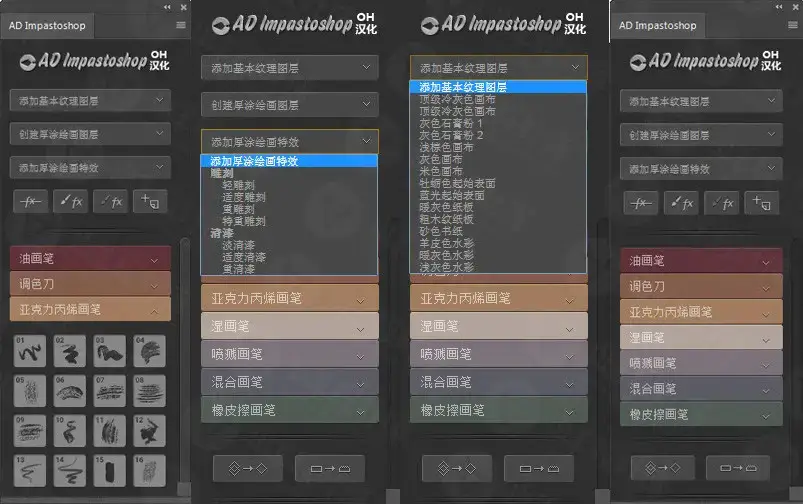Select brush preset 13 thumbnail
The width and height of the screenshot is (803, 504).
pos(30,471)
